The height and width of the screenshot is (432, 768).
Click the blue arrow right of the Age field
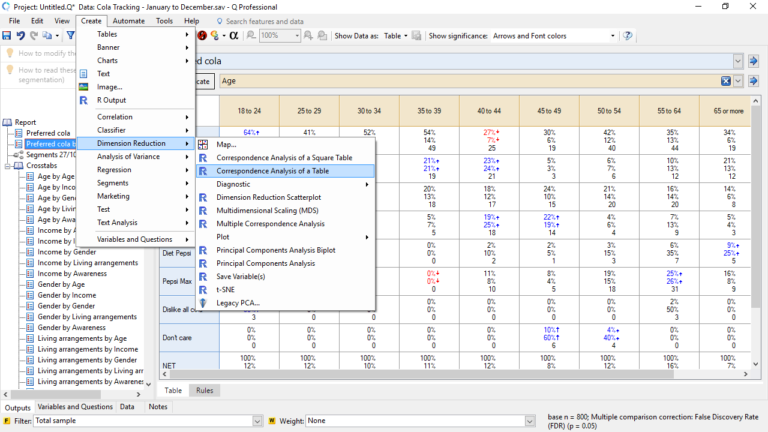point(752,81)
